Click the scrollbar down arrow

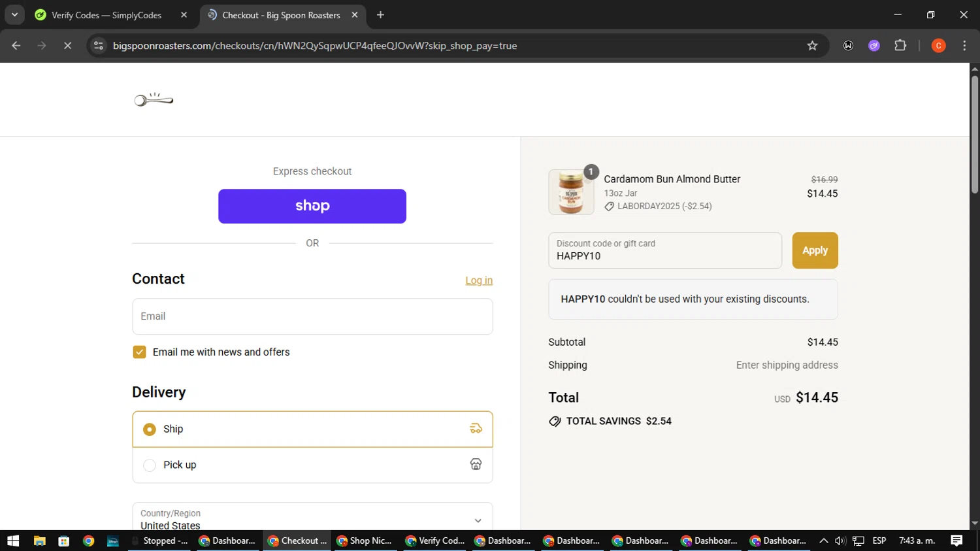point(975,524)
